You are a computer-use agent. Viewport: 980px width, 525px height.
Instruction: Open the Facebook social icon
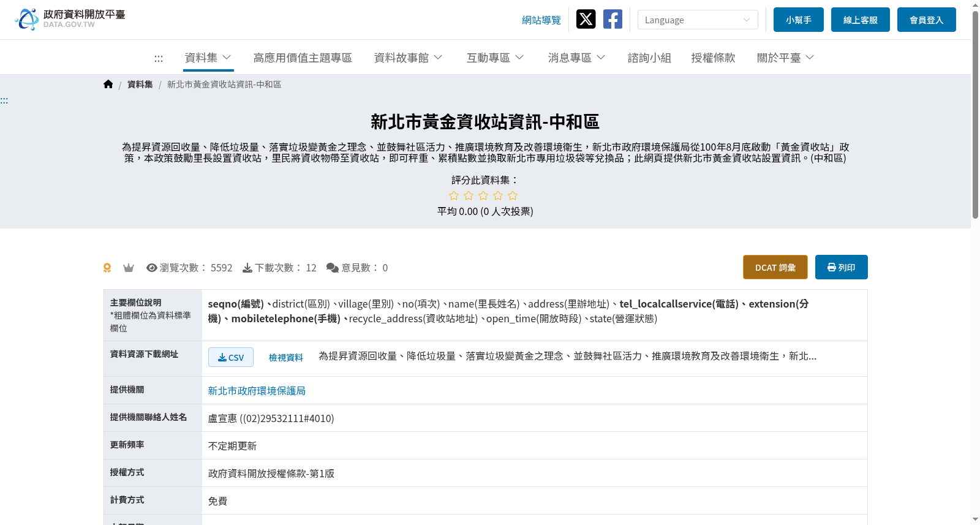tap(612, 20)
